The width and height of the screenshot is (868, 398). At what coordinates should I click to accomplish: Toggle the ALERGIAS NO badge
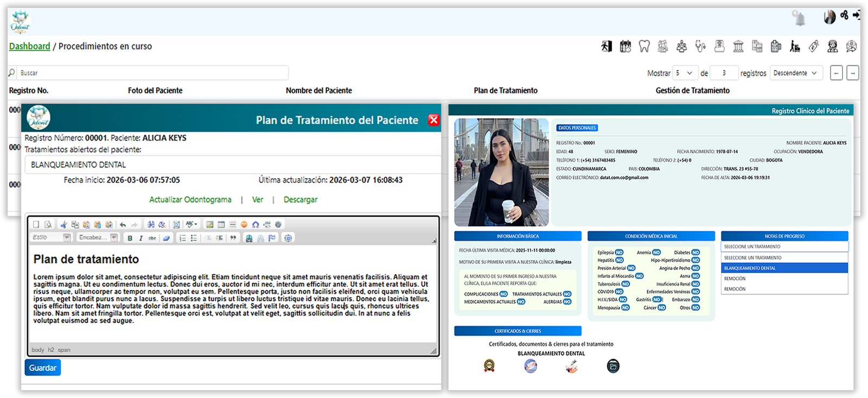click(x=567, y=302)
